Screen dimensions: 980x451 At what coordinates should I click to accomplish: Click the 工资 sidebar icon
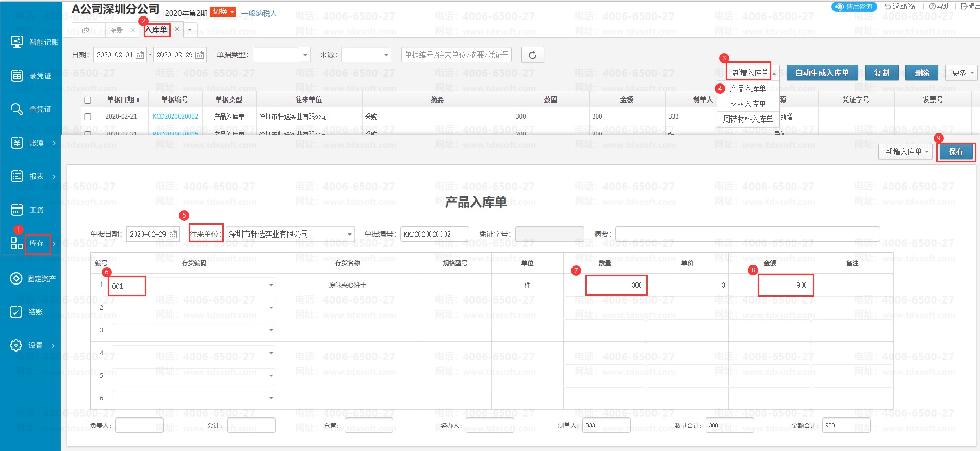pos(17,210)
